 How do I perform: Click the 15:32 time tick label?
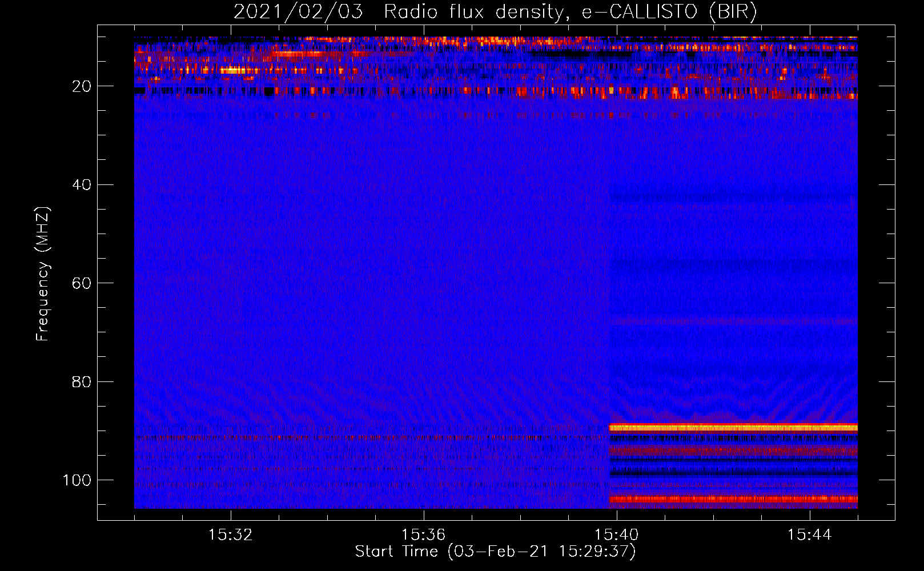(231, 535)
